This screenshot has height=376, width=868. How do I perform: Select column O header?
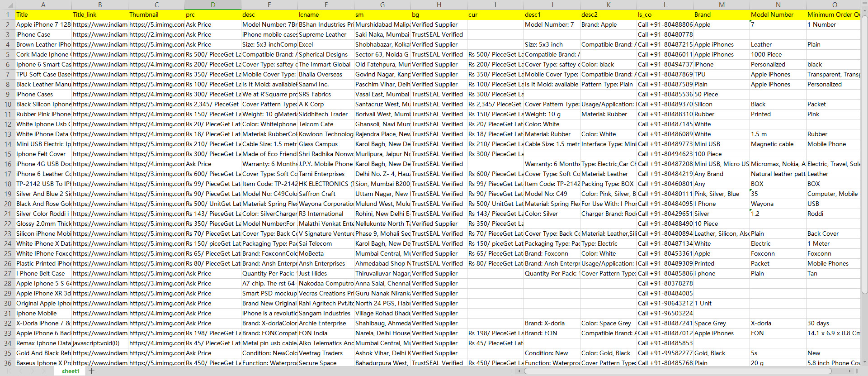pyautogui.click(x=834, y=5)
